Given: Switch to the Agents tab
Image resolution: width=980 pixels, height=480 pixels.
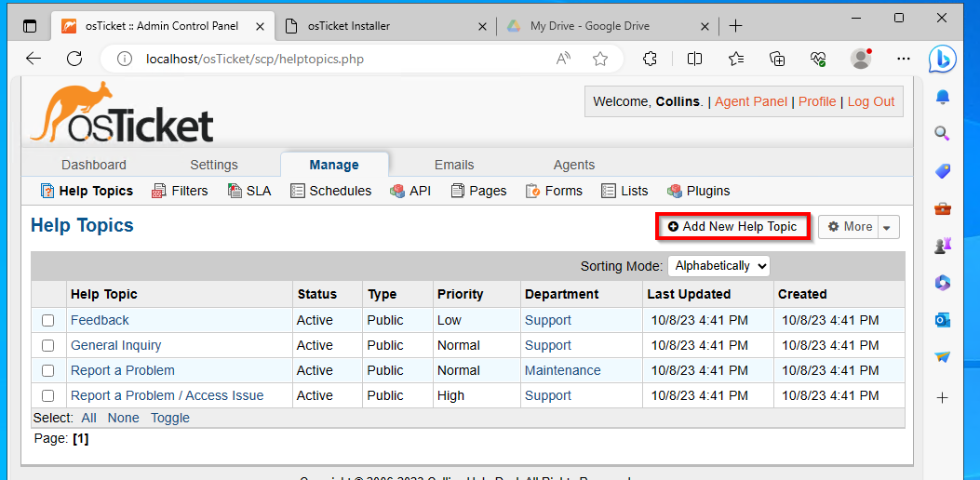Looking at the screenshot, I should (x=573, y=165).
